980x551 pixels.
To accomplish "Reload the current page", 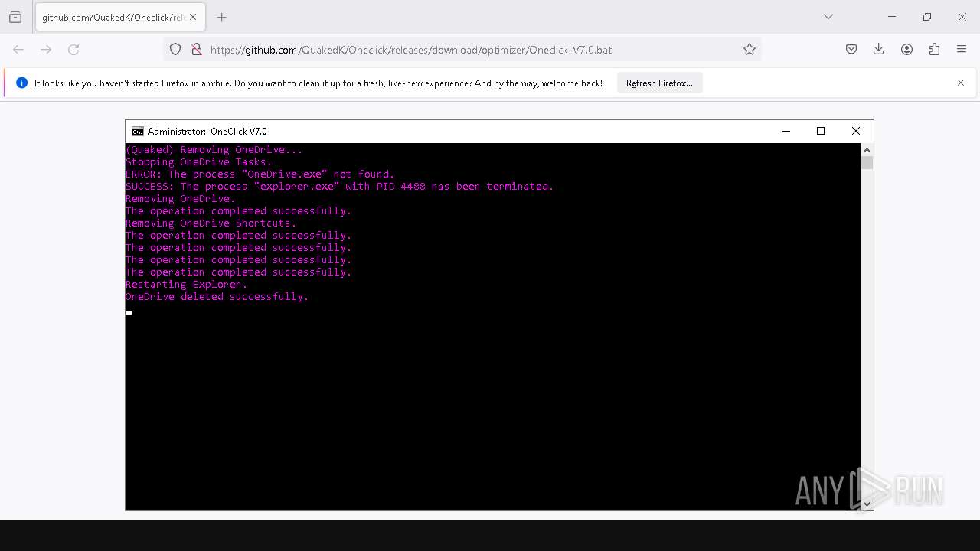I will (73, 50).
